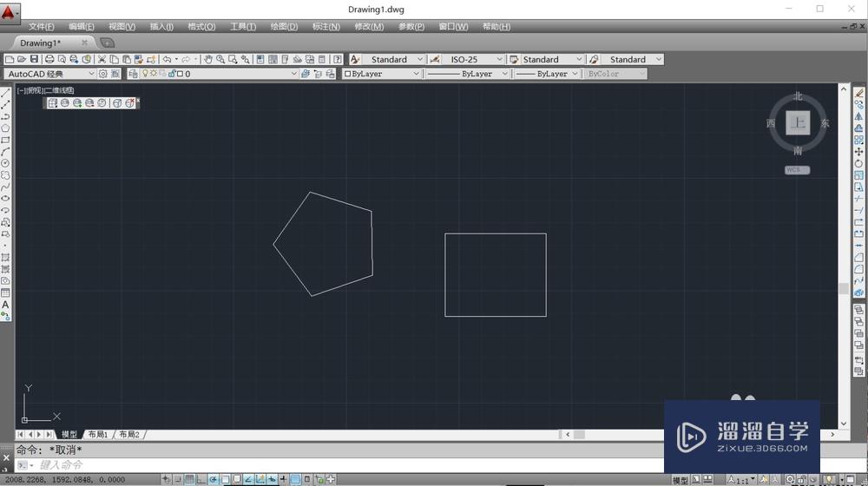Image resolution: width=868 pixels, height=486 pixels.
Task: Open the 绘图(D) menu
Action: pyautogui.click(x=284, y=27)
